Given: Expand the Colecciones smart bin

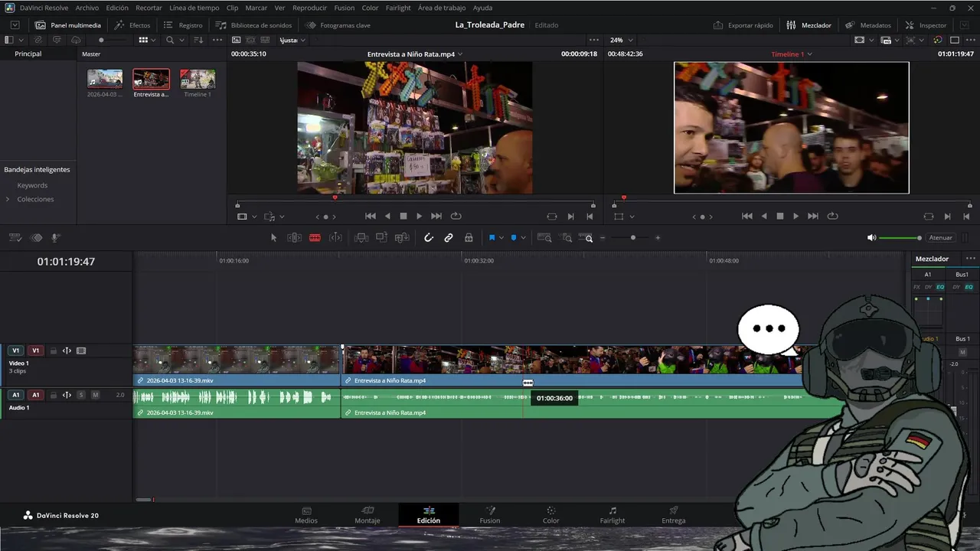Looking at the screenshot, I should pyautogui.click(x=8, y=199).
